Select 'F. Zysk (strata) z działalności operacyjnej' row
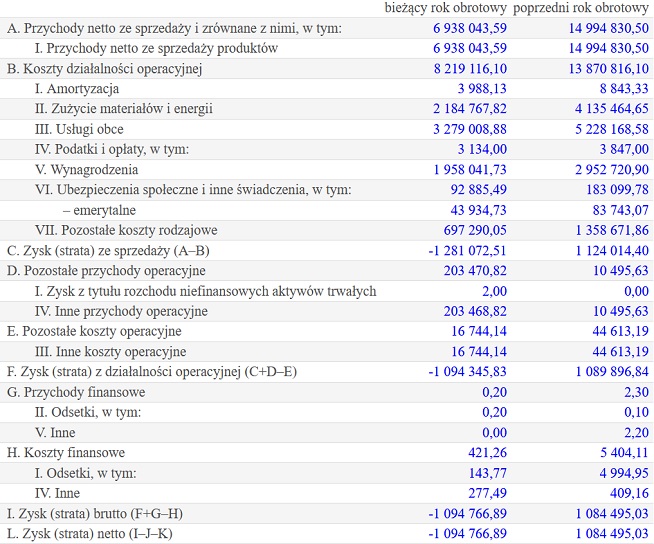 327,371
